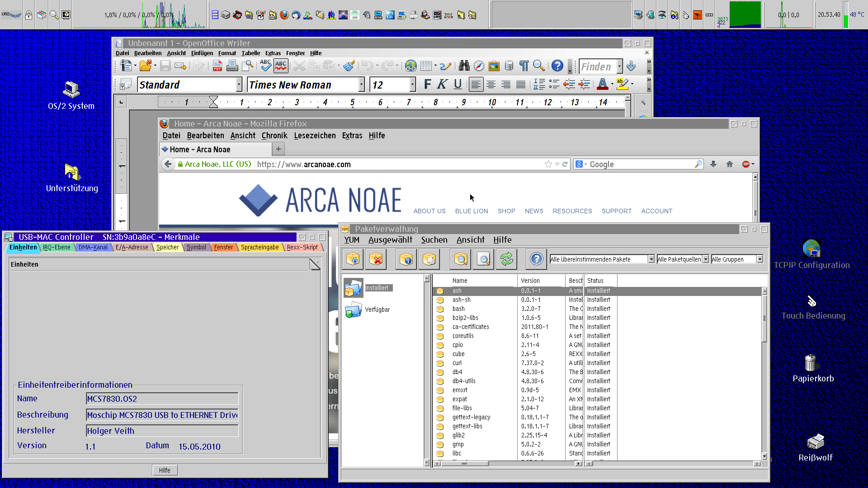Screen dimensions: 868x488
Task: Click the help icon in Paketverwaltung toolbar
Action: [536, 259]
